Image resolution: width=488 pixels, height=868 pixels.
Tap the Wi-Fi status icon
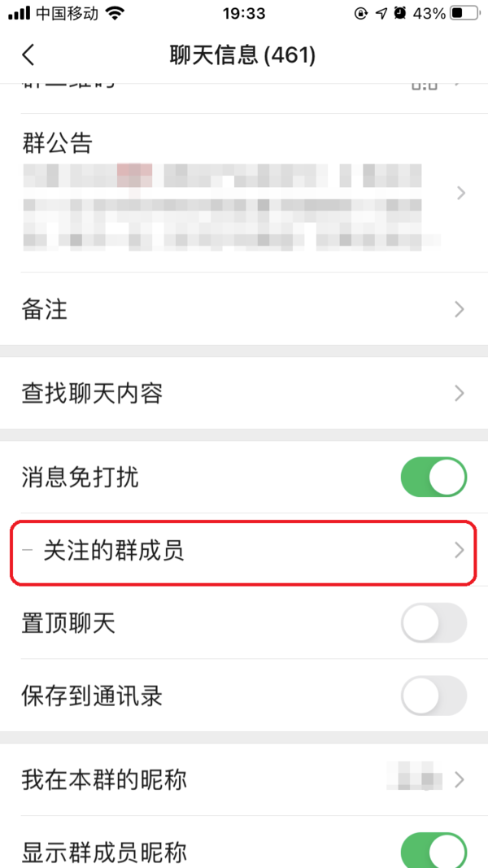pos(115,14)
